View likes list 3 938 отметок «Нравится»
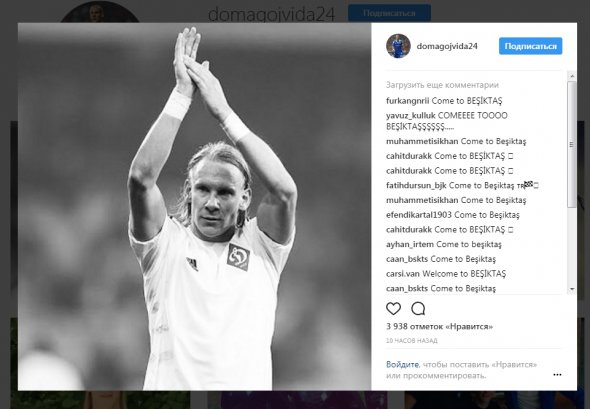The width and height of the screenshot is (590, 409). tap(439, 326)
